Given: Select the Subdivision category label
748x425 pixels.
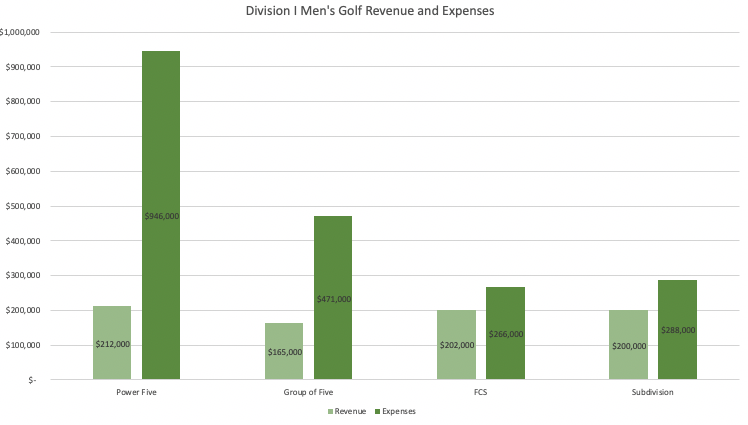Looking at the screenshot, I should 652,392.
